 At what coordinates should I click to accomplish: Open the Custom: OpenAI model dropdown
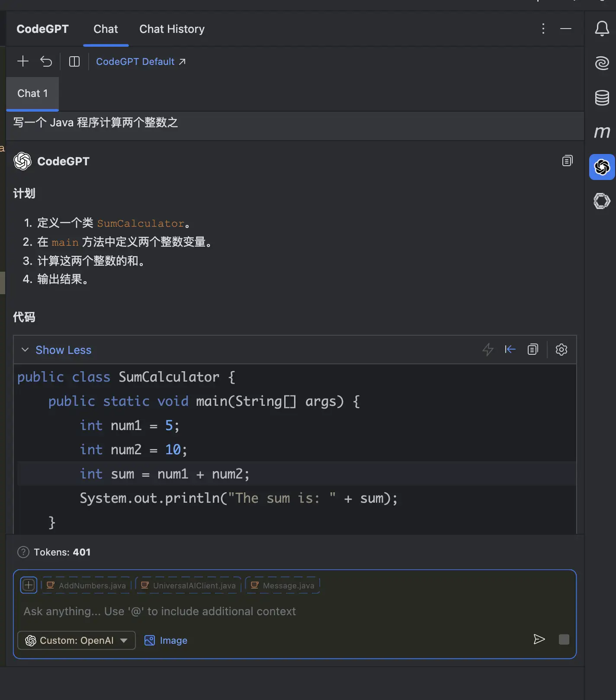(77, 640)
